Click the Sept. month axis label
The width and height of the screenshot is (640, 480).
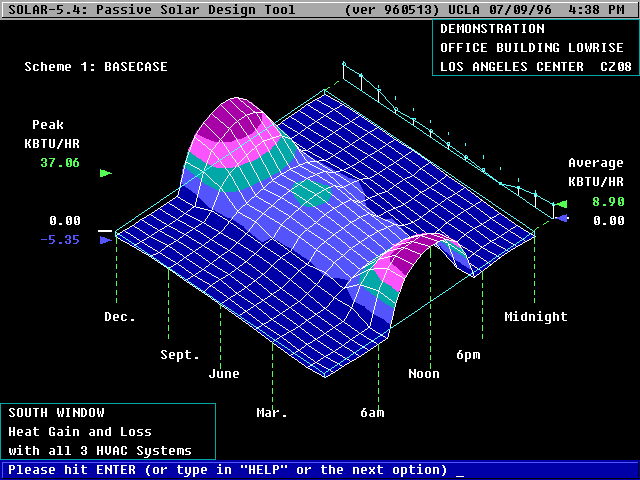point(180,355)
